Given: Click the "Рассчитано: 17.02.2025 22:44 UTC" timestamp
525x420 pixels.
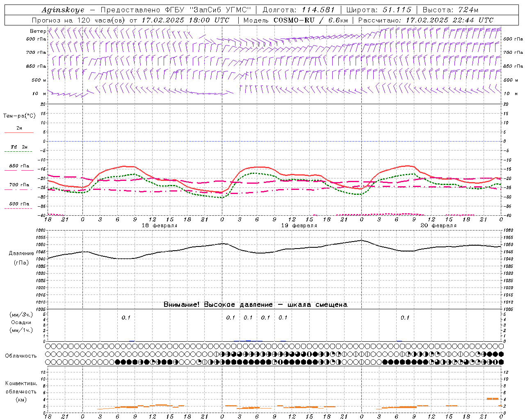Looking at the screenshot, I should coord(426,20).
